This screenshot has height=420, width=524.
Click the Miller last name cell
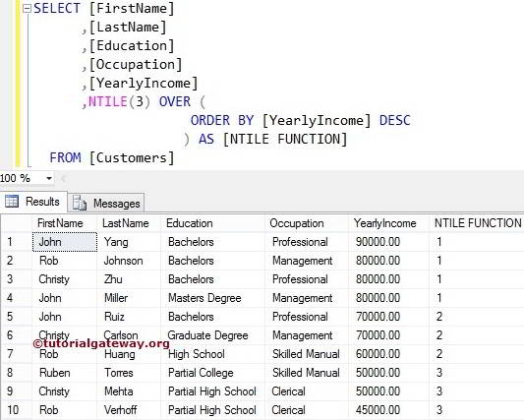coord(129,298)
